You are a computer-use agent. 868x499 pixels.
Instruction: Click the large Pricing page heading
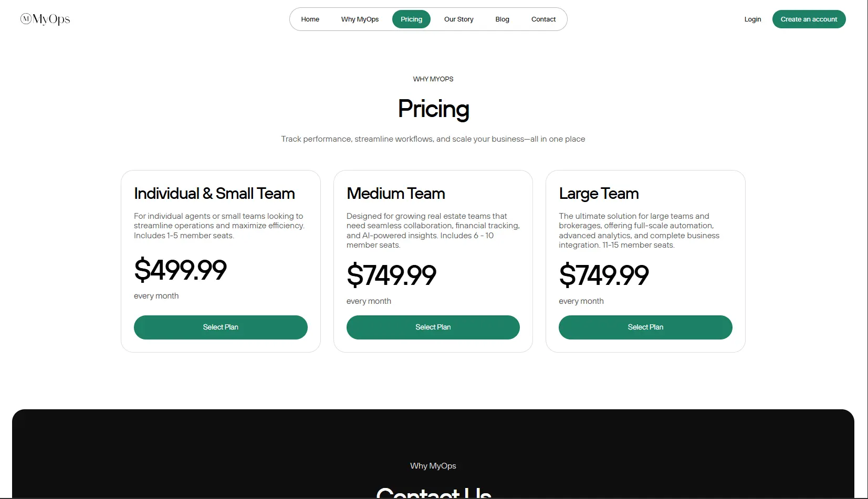(x=433, y=109)
